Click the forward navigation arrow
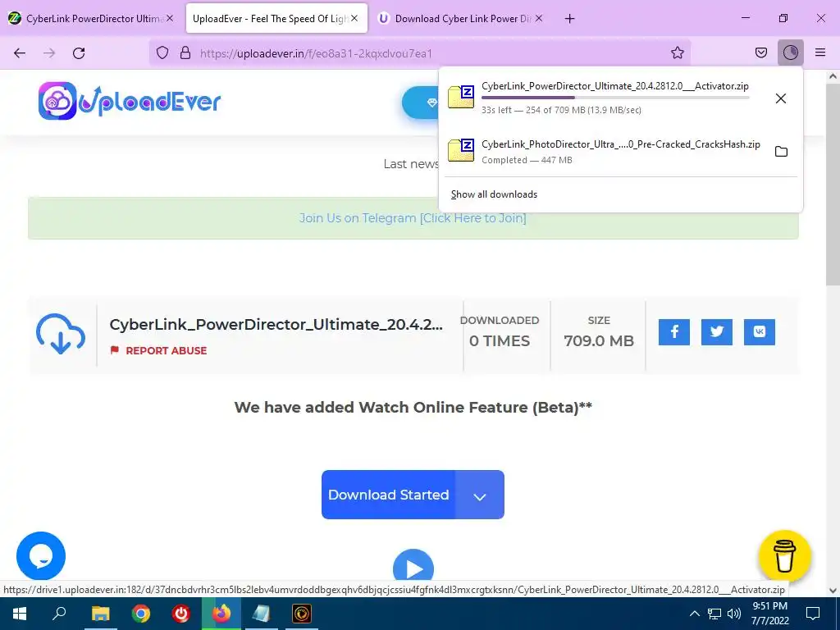Image resolution: width=840 pixels, height=630 pixels. coord(49,52)
